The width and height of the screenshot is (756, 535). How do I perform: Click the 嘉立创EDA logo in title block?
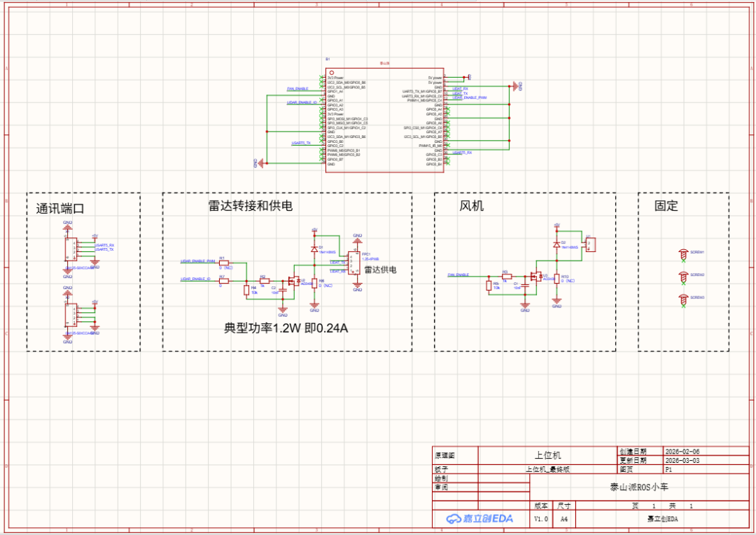tap(479, 518)
